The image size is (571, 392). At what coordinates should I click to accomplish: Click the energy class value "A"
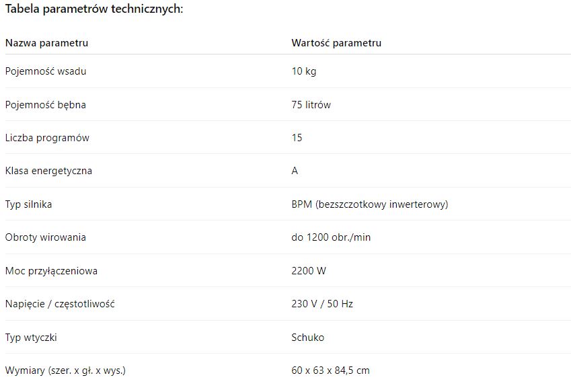pos(295,171)
